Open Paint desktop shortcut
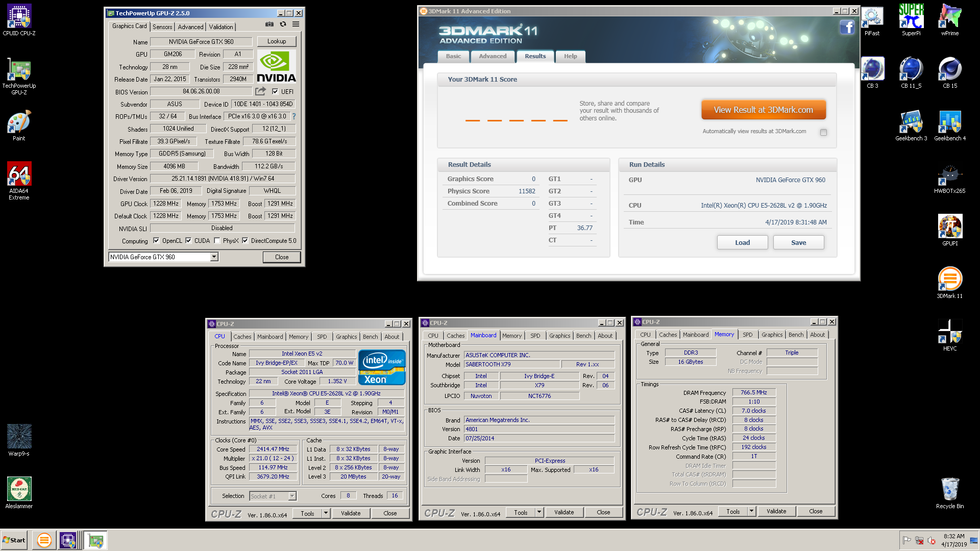The width and height of the screenshot is (980, 551). [x=19, y=126]
